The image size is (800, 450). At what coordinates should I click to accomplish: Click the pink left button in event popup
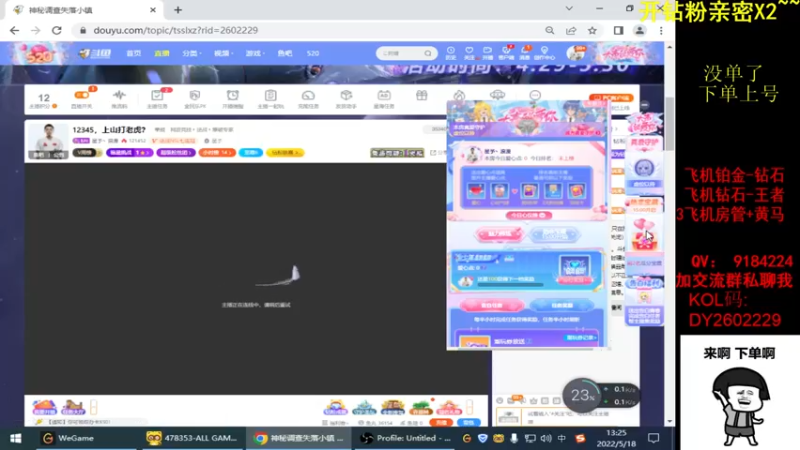[x=499, y=234]
